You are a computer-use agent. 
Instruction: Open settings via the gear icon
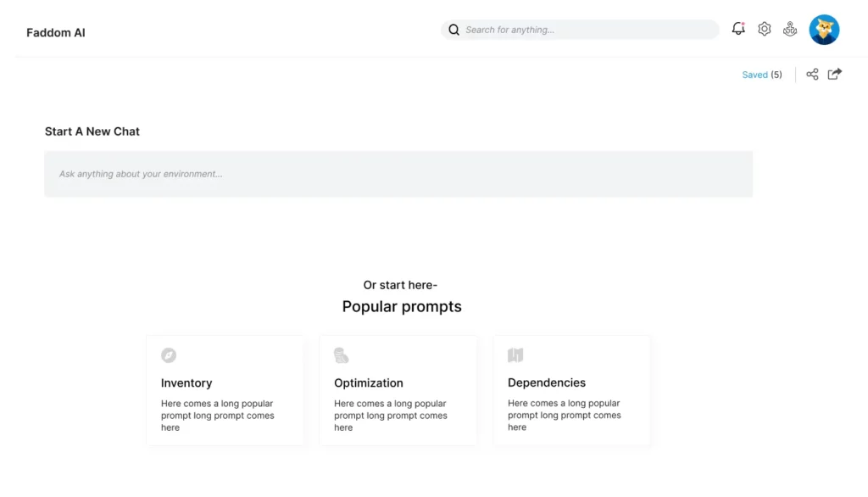tap(764, 29)
